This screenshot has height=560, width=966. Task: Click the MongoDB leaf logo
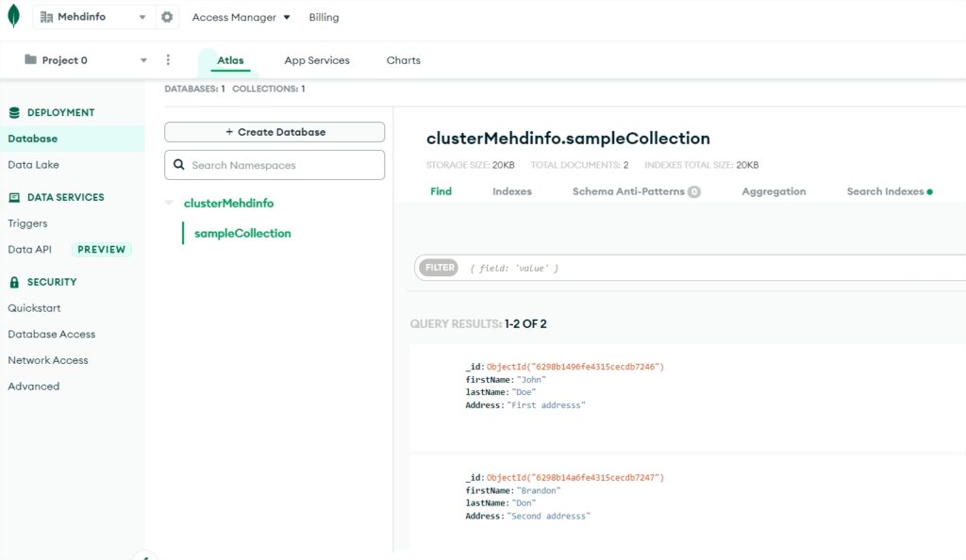click(x=13, y=16)
